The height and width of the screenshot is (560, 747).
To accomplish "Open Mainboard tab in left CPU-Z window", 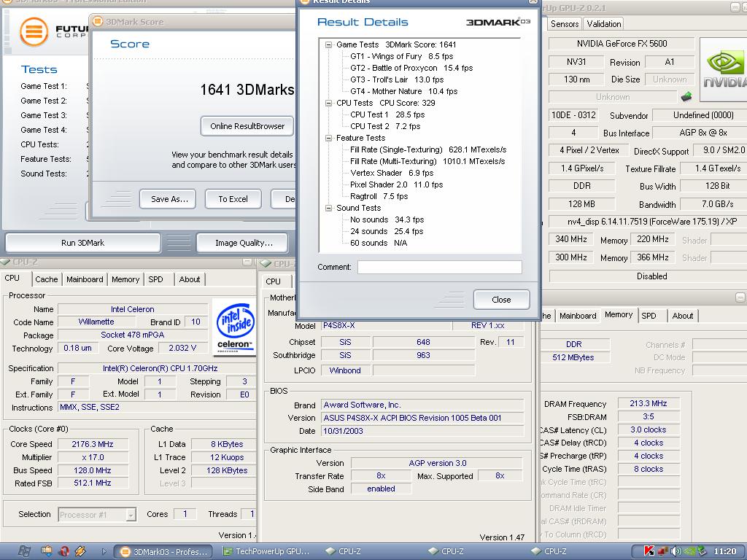I will tap(85, 279).
